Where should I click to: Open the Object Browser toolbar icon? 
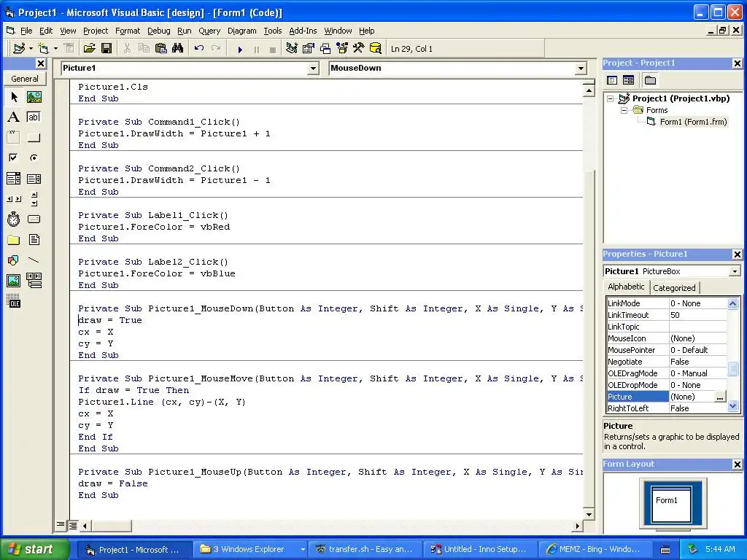(342, 49)
